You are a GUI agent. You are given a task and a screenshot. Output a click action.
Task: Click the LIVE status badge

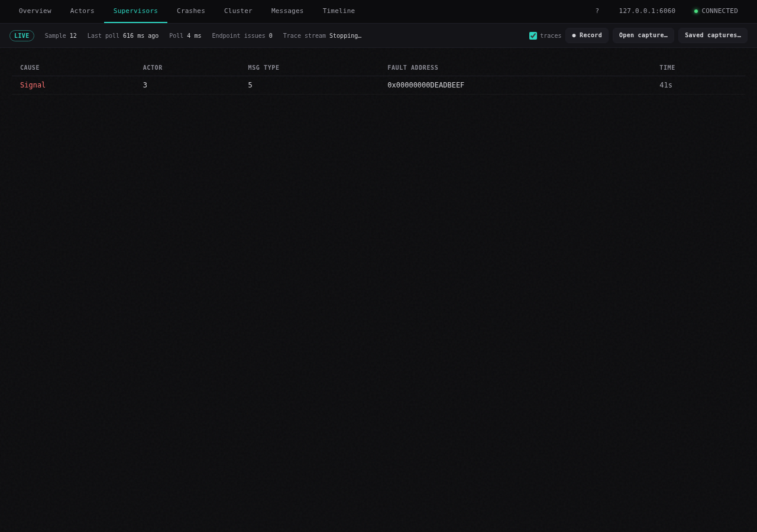(22, 35)
